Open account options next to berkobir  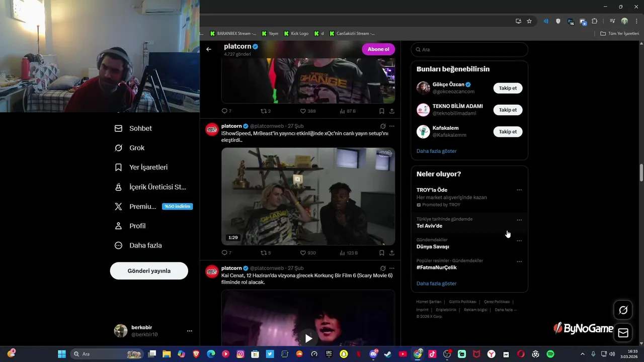point(190,331)
